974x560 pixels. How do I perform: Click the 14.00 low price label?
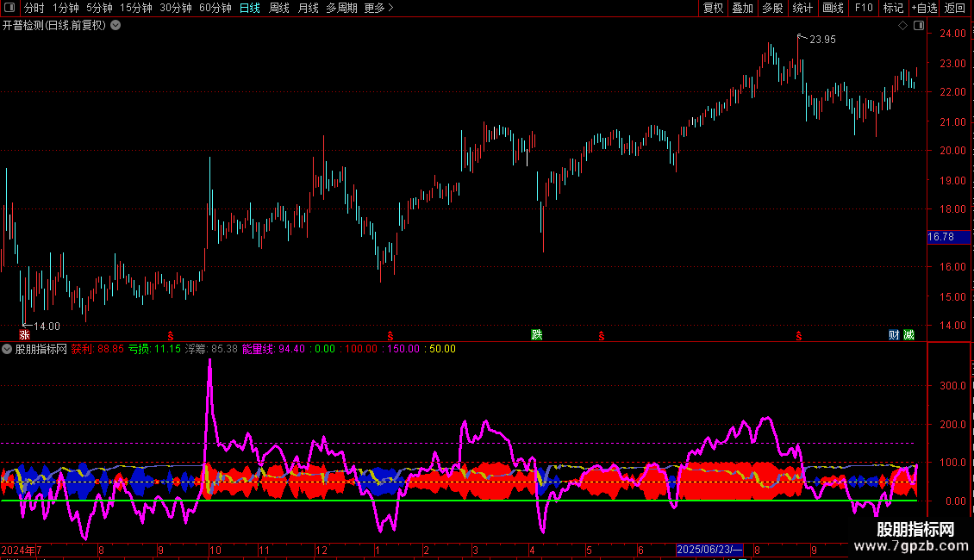tap(47, 326)
